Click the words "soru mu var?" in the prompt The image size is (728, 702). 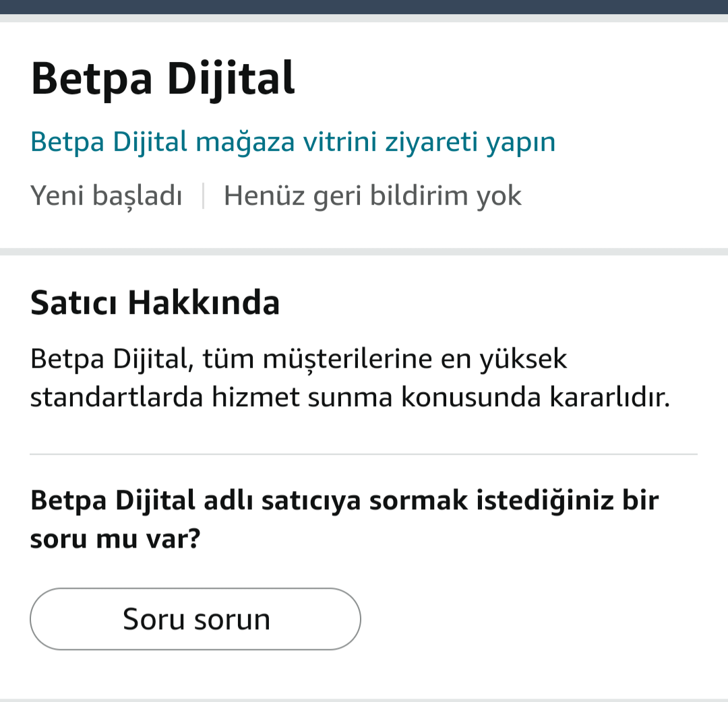pyautogui.click(x=115, y=539)
